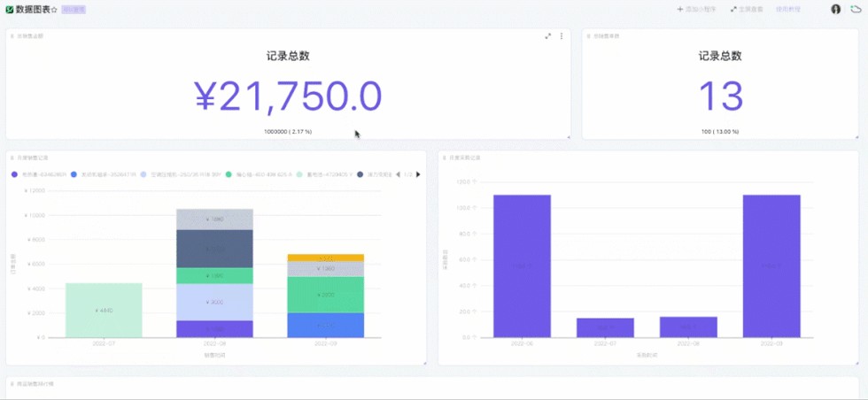The height and width of the screenshot is (400, 868).
Task: Click the 添加小程序 button
Action: coord(695,9)
